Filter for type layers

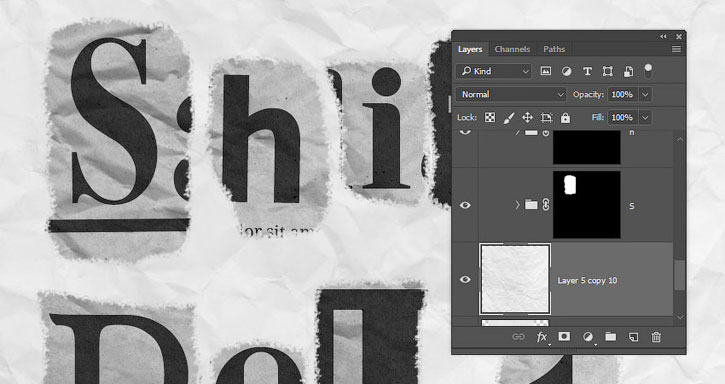click(587, 71)
